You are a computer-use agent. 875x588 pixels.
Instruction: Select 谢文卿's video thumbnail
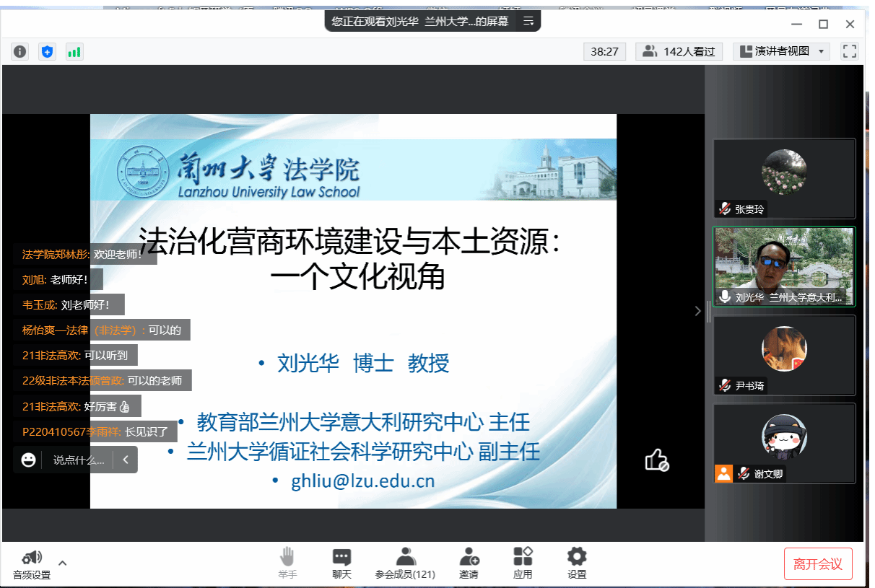pos(784,443)
